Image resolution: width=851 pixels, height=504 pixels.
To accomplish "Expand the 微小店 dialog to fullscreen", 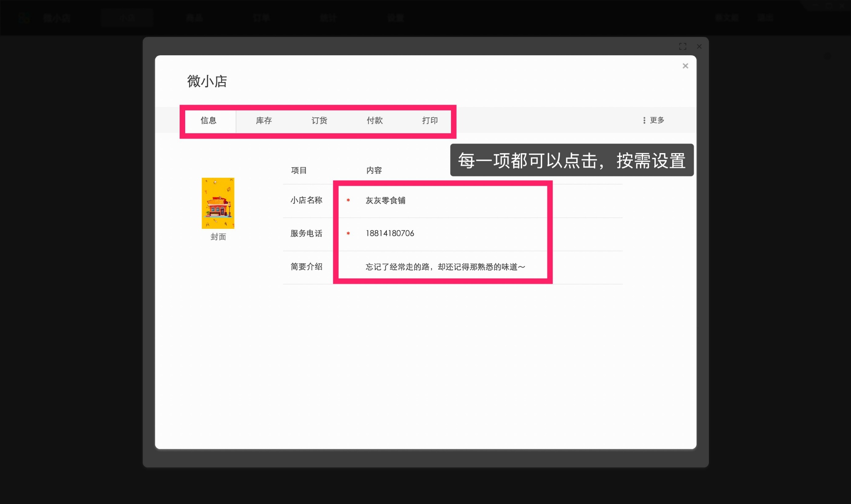I will coord(683,47).
